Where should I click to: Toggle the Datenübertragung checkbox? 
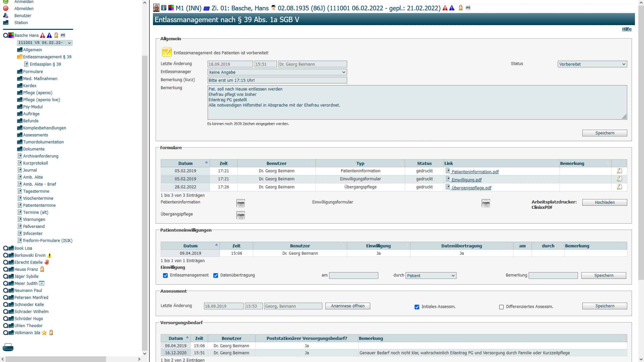click(x=216, y=276)
